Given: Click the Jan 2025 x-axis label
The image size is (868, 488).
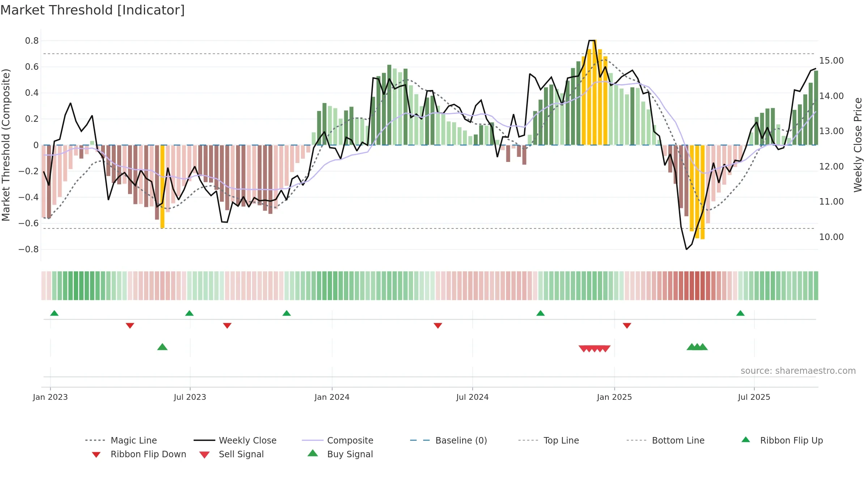Looking at the screenshot, I should (614, 397).
